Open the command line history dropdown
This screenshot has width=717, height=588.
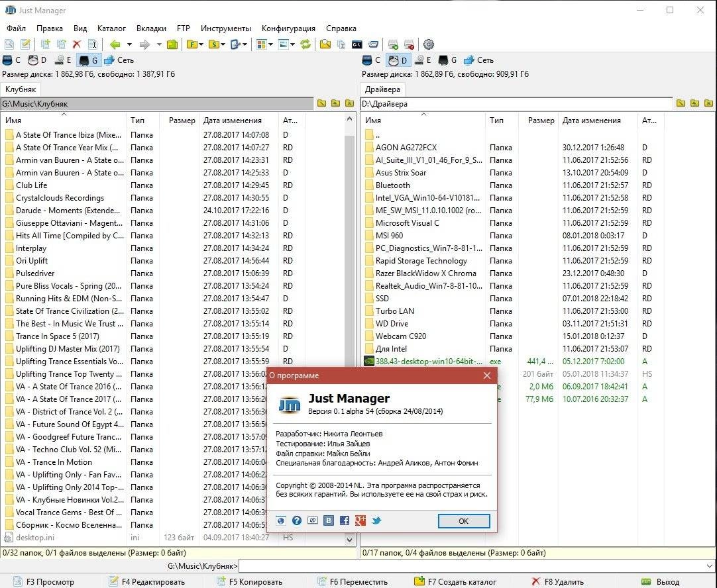point(709,566)
